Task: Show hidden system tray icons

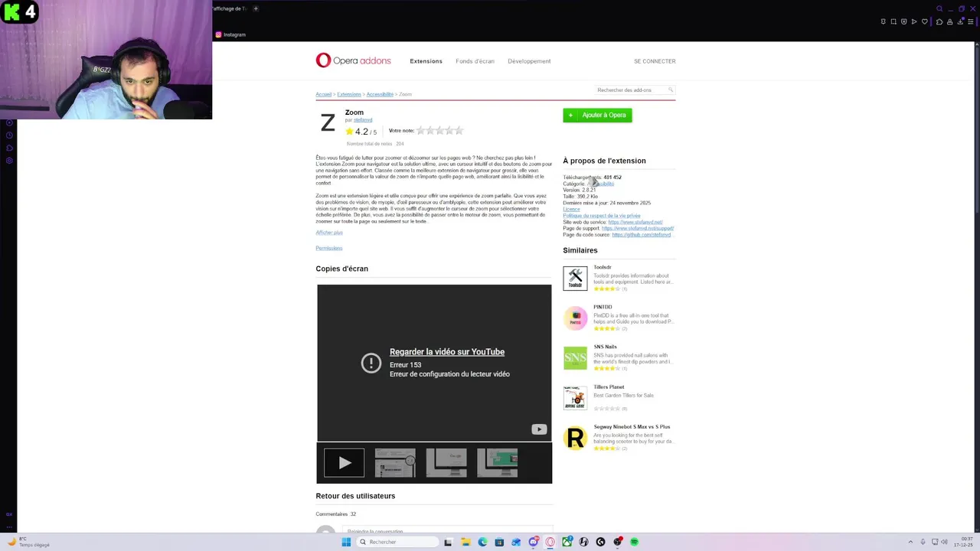Action: tap(910, 542)
